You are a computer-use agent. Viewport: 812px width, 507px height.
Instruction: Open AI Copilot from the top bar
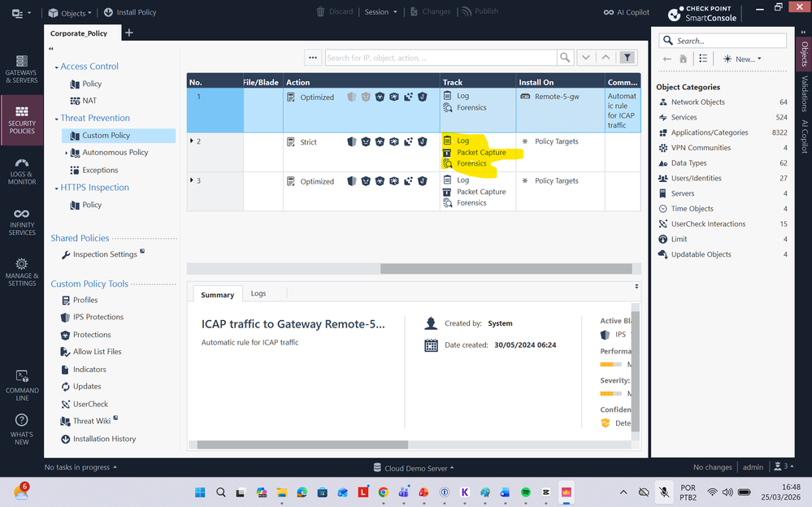click(626, 12)
